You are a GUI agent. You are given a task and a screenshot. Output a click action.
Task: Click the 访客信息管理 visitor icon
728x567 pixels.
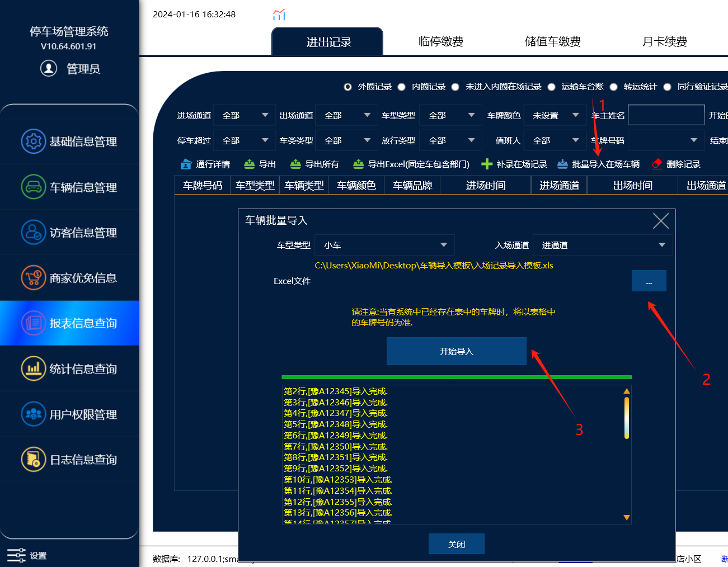click(33, 232)
